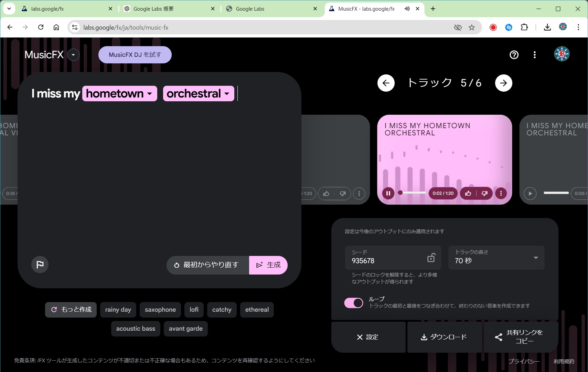The width and height of the screenshot is (588, 372).
Task: Seek using the active track progress slider
Action: click(x=413, y=193)
